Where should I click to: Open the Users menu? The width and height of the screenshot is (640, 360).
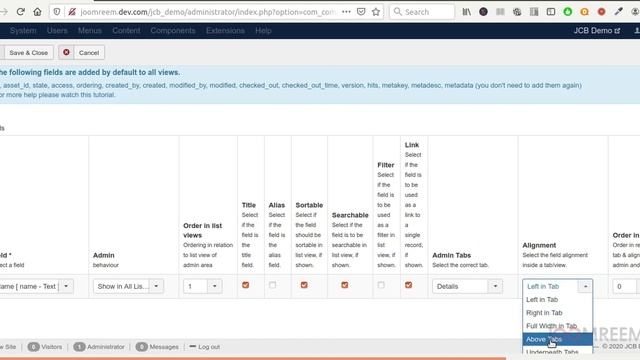(x=57, y=31)
